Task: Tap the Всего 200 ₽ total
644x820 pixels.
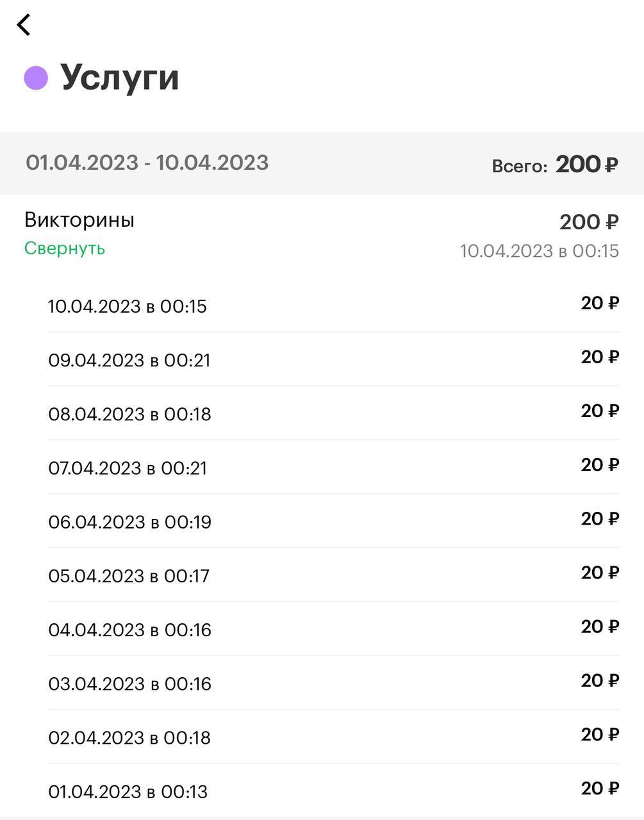Action: click(554, 165)
